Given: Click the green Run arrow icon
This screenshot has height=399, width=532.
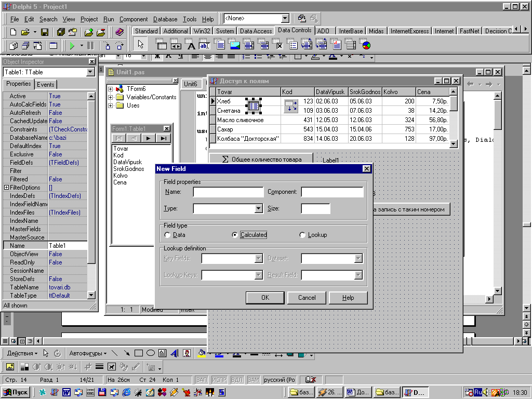Looking at the screenshot, I should coord(72,45).
